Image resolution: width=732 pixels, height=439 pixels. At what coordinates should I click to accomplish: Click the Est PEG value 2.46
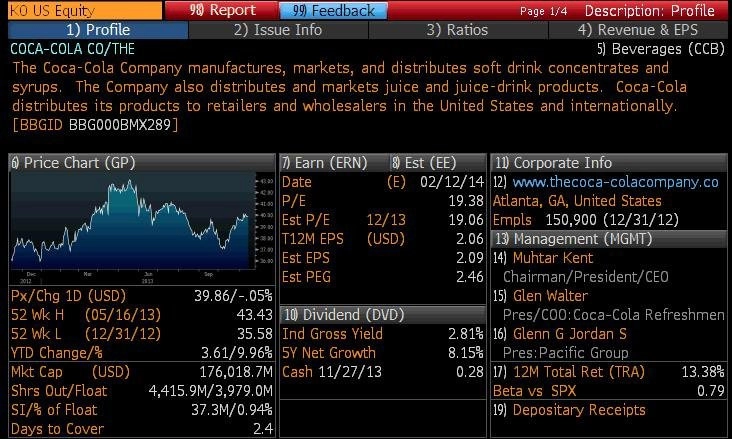coord(470,277)
